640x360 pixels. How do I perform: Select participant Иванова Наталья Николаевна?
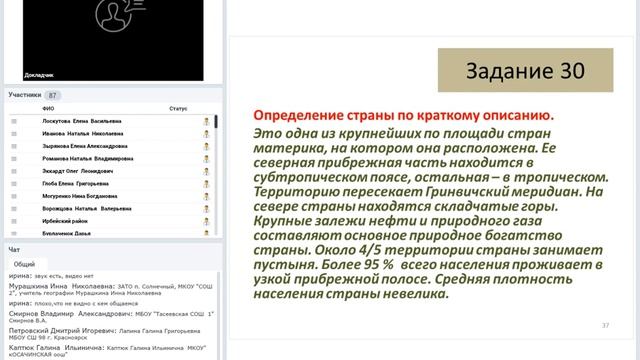click(x=82, y=134)
